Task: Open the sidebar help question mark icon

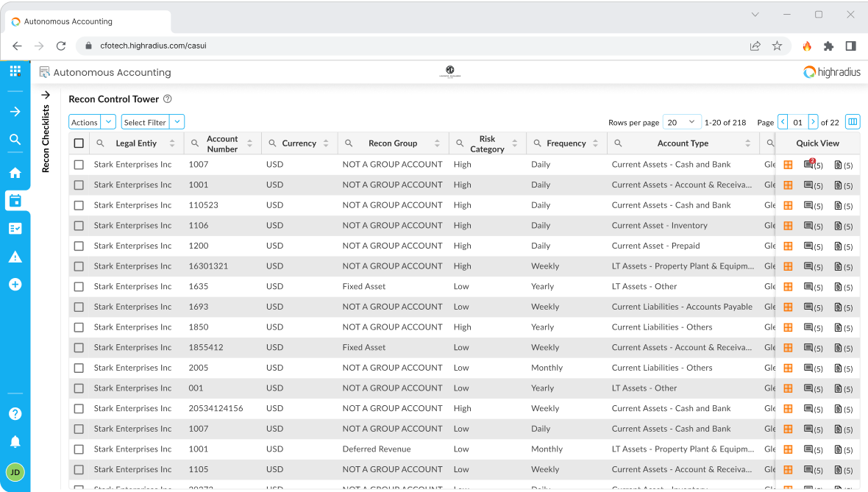Action: tap(15, 413)
